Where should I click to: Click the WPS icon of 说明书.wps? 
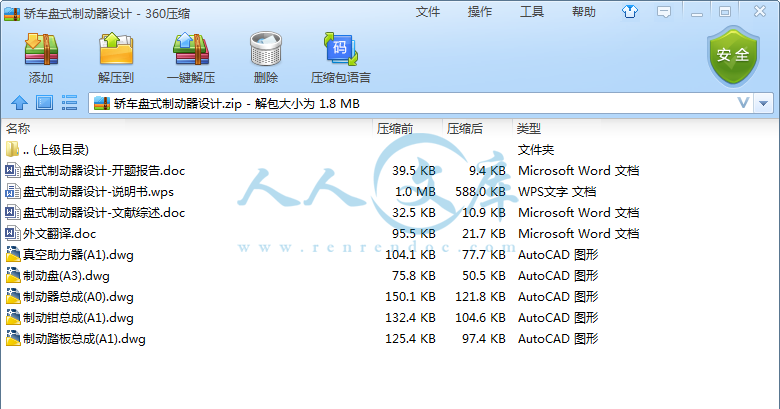[x=12, y=192]
